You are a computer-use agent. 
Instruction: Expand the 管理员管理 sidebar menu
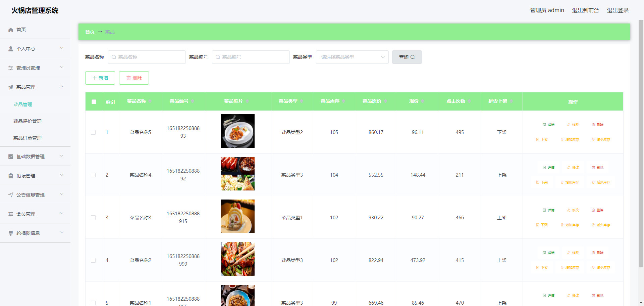click(35, 68)
